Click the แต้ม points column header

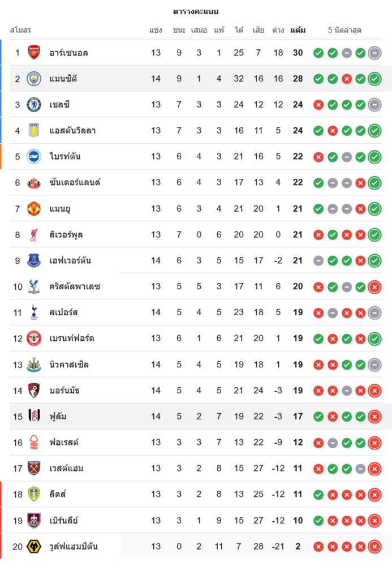(298, 30)
